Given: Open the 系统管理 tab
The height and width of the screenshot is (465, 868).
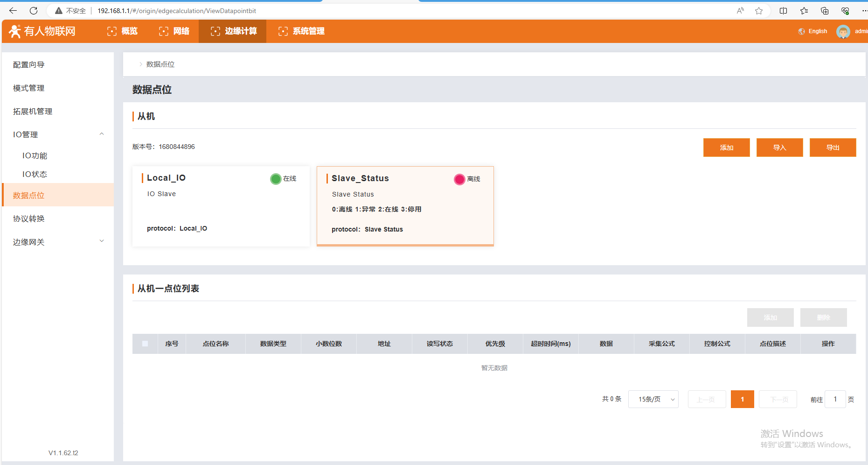Looking at the screenshot, I should point(302,31).
